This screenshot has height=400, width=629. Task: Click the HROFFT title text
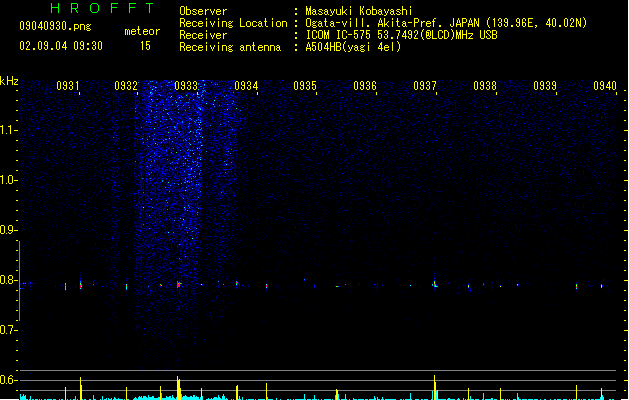(x=102, y=8)
